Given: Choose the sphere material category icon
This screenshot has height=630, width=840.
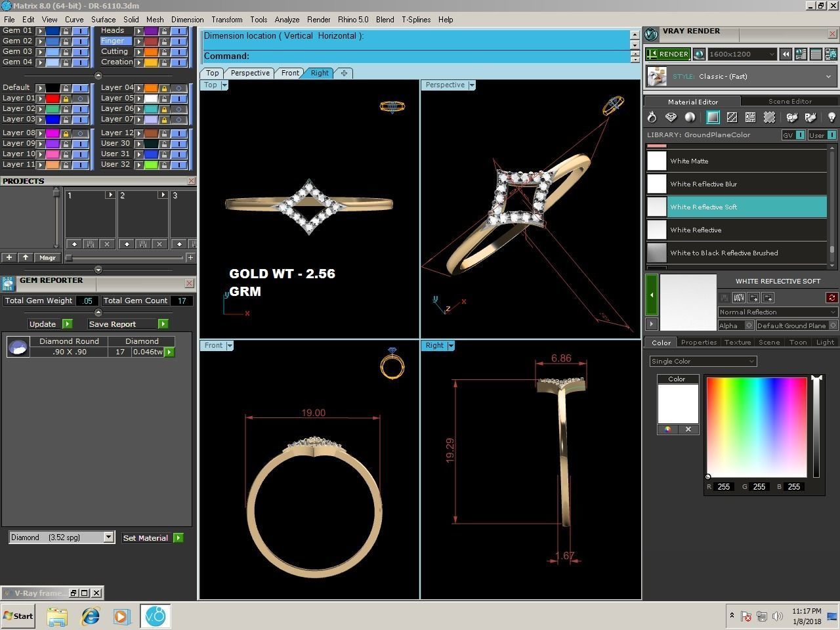Looking at the screenshot, I should [x=690, y=117].
